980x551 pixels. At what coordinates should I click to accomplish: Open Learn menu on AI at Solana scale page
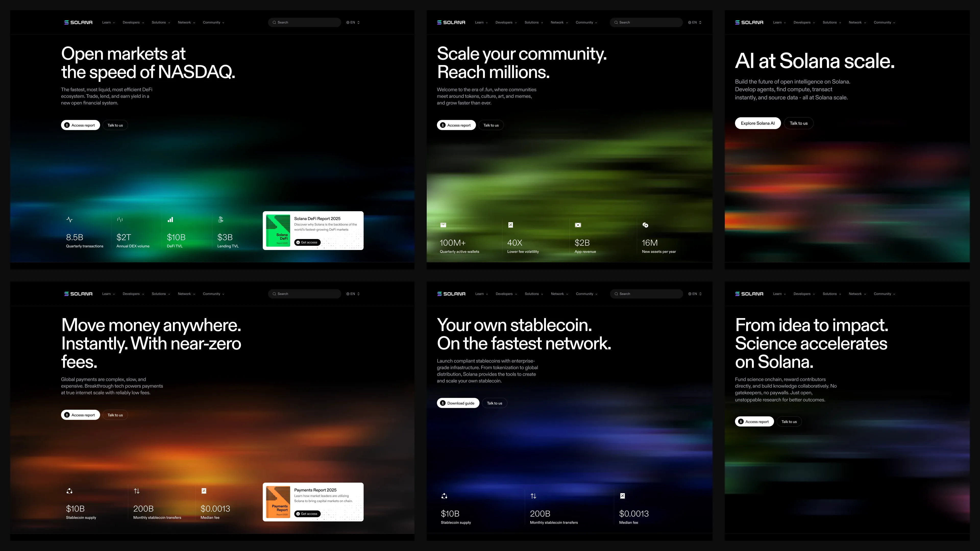click(779, 22)
